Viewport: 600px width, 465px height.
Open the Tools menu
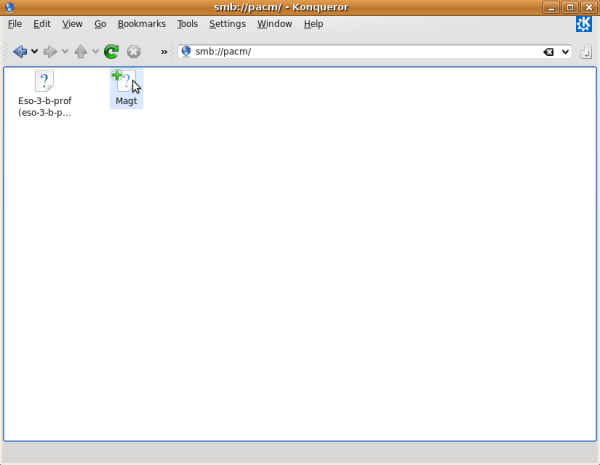click(x=187, y=23)
